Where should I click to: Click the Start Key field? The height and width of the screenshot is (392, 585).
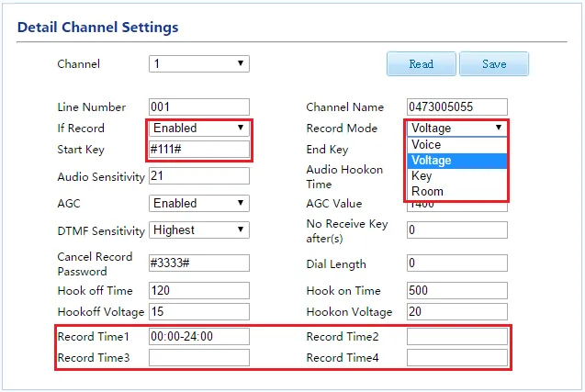pyautogui.click(x=198, y=149)
